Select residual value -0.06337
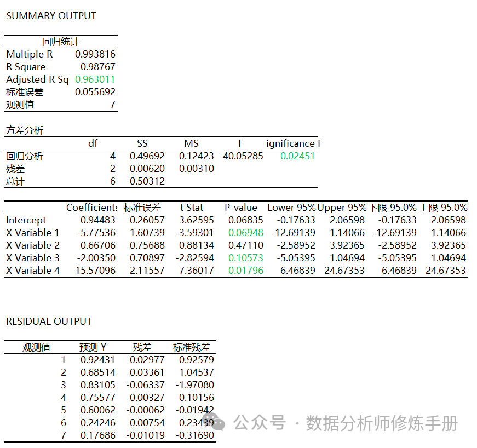This screenshot has height=448, width=477. tap(146, 385)
